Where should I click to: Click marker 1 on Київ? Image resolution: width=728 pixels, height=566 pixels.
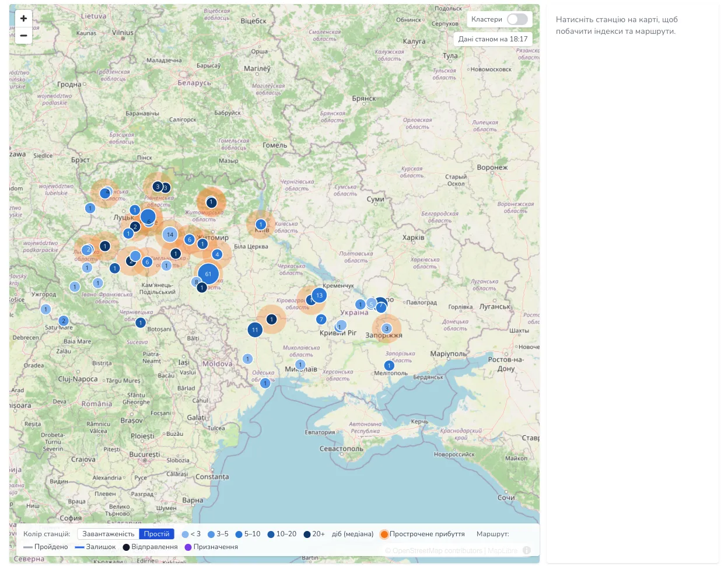click(x=261, y=224)
